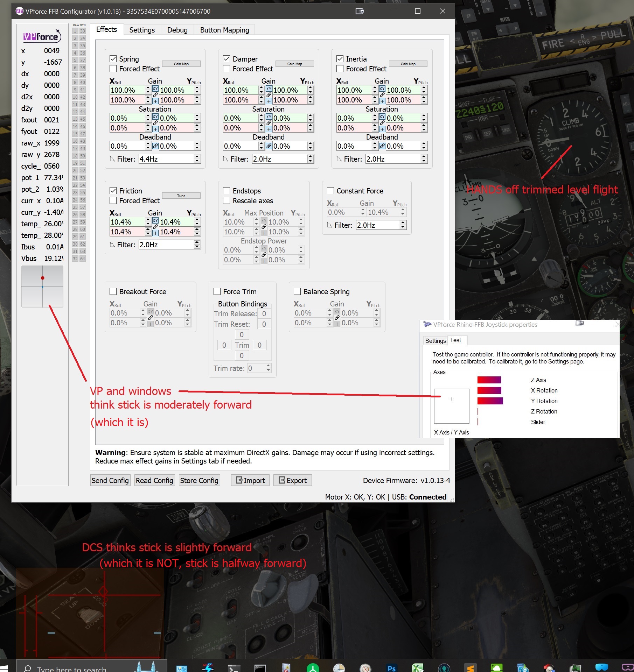
Task: Enable the Breakout Force checkbox
Action: pyautogui.click(x=113, y=291)
